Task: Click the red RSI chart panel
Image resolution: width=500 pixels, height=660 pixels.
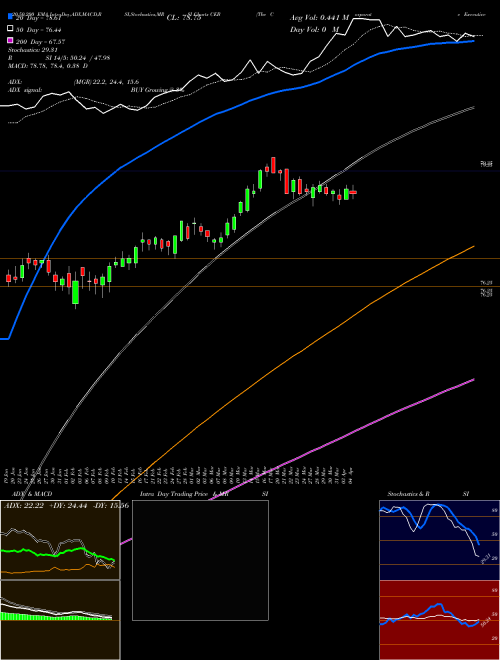Action: click(439, 620)
